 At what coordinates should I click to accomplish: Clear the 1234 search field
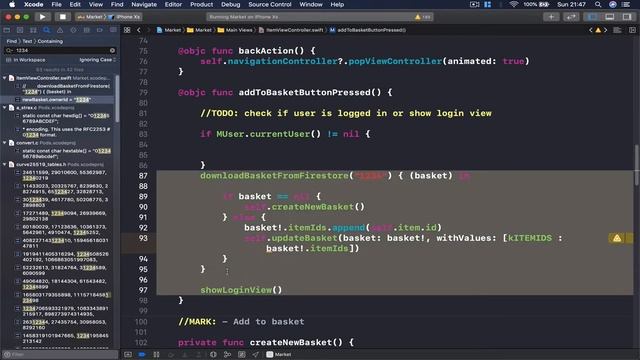[x=112, y=50]
